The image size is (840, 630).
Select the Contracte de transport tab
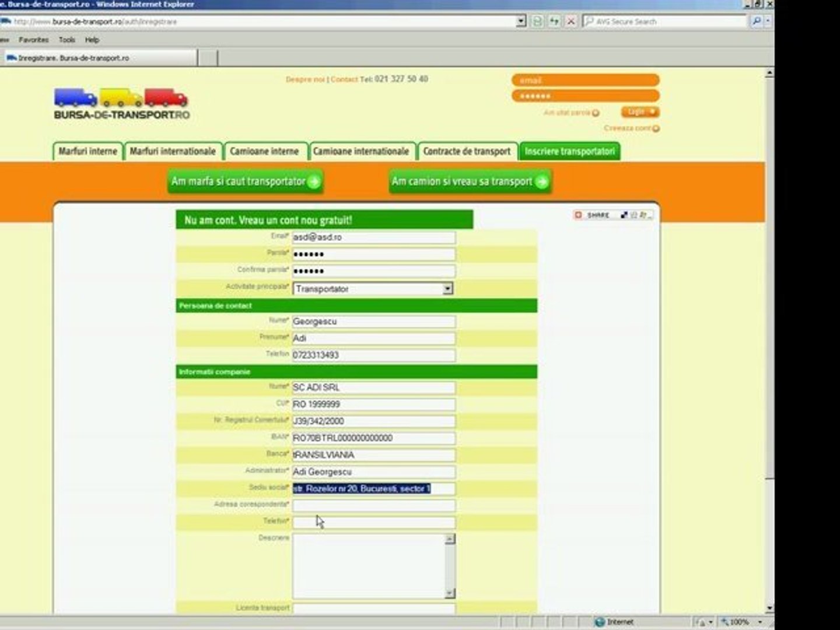pyautogui.click(x=467, y=151)
